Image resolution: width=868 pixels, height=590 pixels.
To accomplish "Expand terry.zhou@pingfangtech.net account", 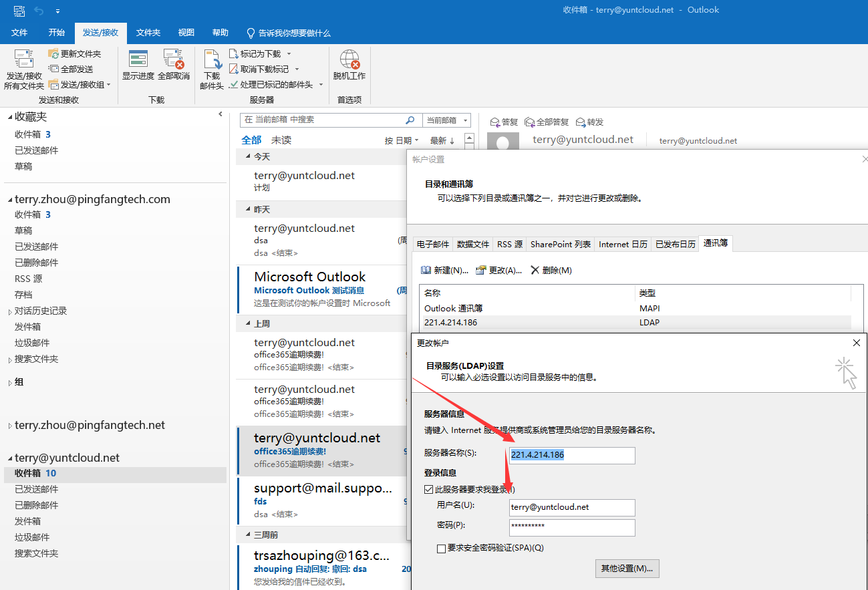I will point(10,426).
